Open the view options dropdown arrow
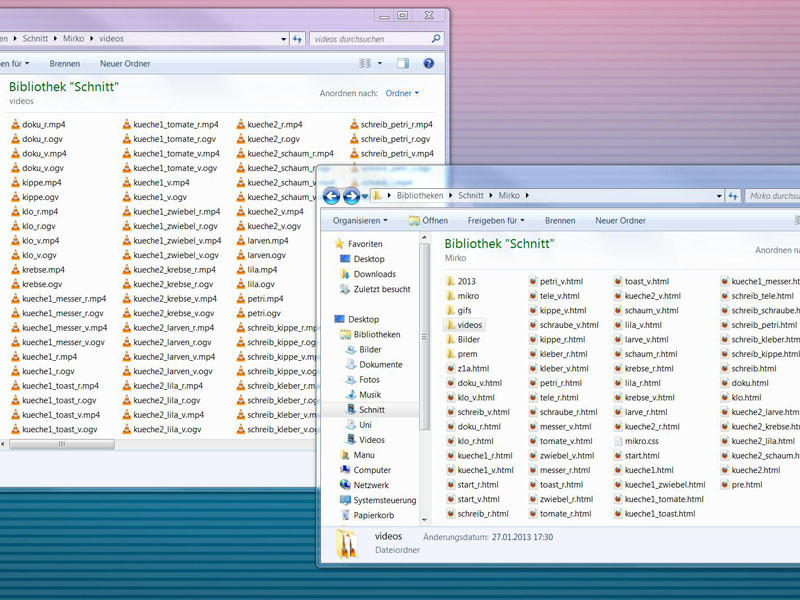This screenshot has height=600, width=800. coord(379,63)
